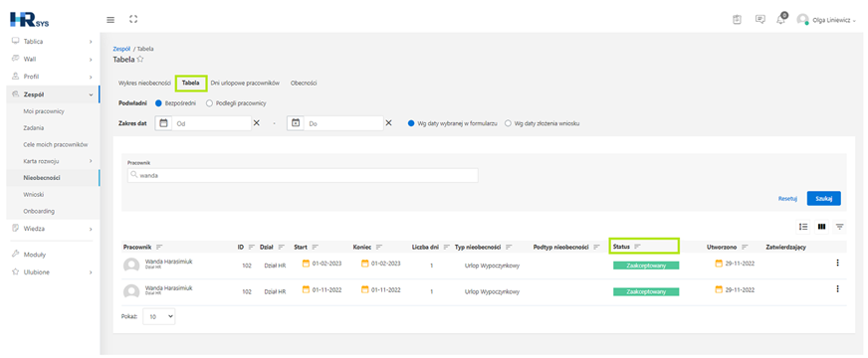Switch to the Wykres nieobecności tab
Viewport: 868px width, 358px height.
pyautogui.click(x=144, y=83)
